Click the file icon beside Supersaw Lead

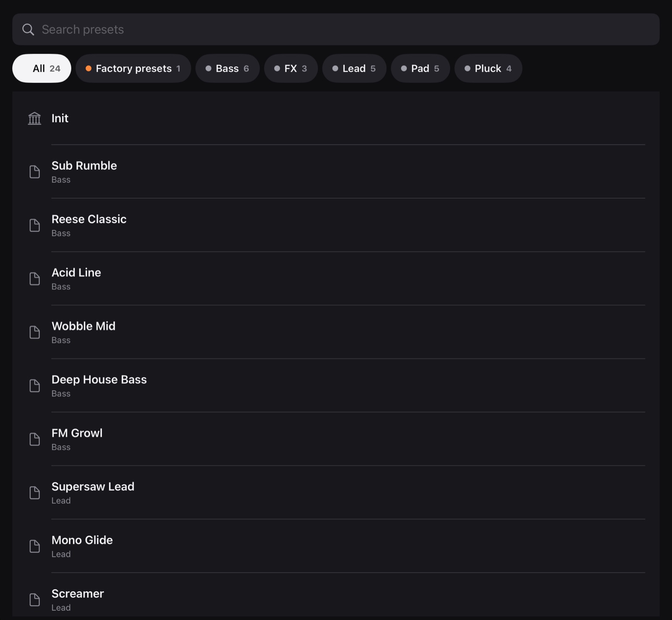[34, 493]
